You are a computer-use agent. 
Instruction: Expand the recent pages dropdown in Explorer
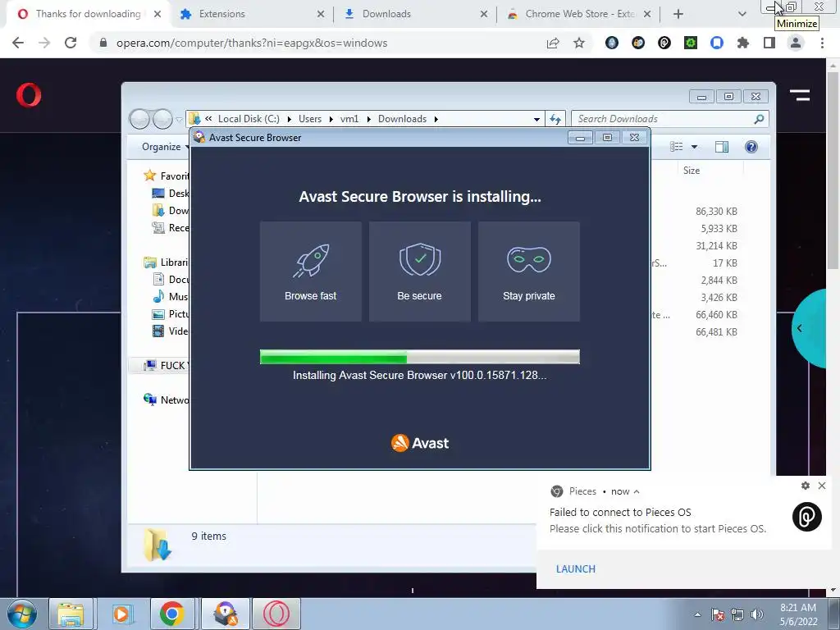coord(180,120)
